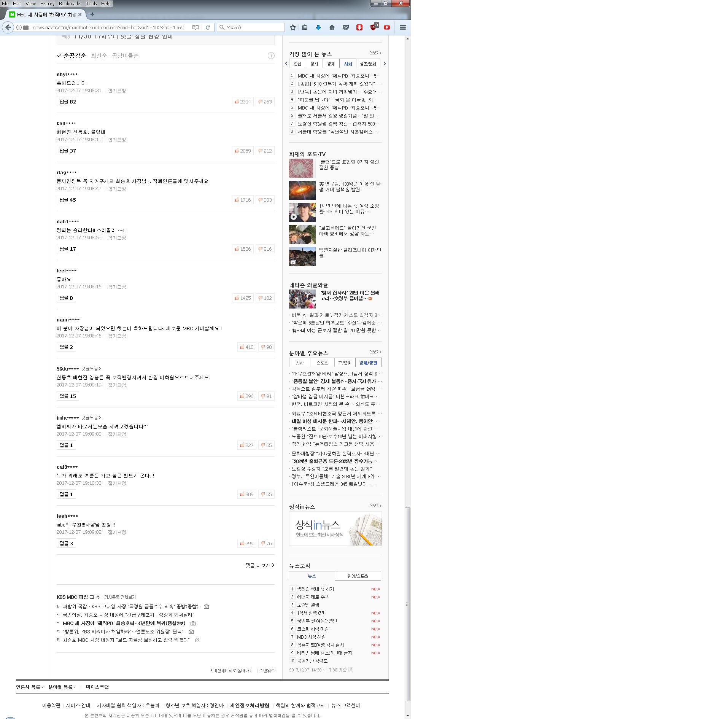Screen dimensions: 728x719
Task: Open the hamburger menu icon
Action: point(403,27)
